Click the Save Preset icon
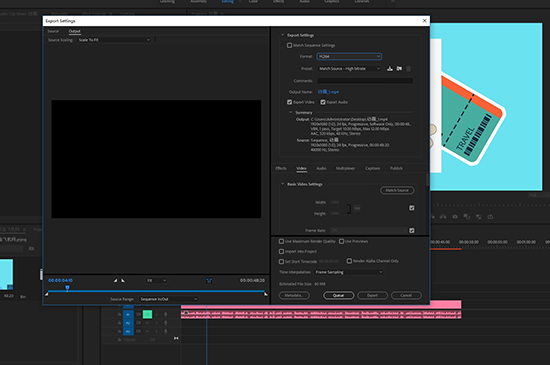Viewport: 550px width, 365px height. [390, 69]
